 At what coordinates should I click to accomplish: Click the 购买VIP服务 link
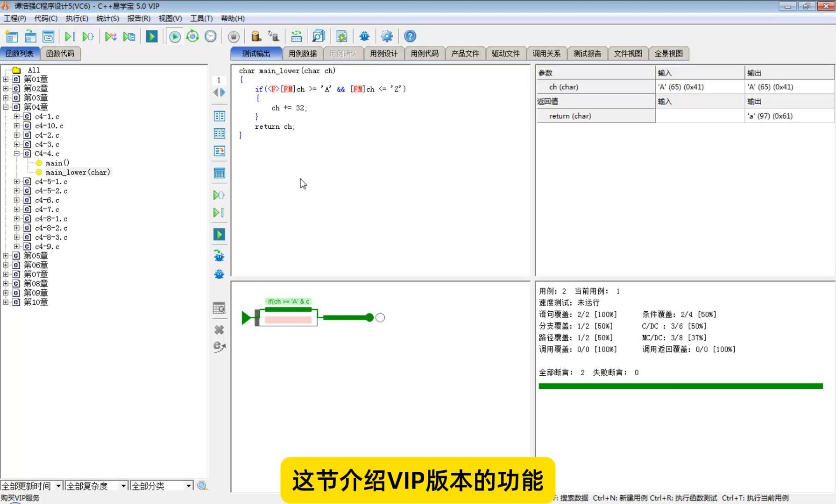click(x=20, y=498)
